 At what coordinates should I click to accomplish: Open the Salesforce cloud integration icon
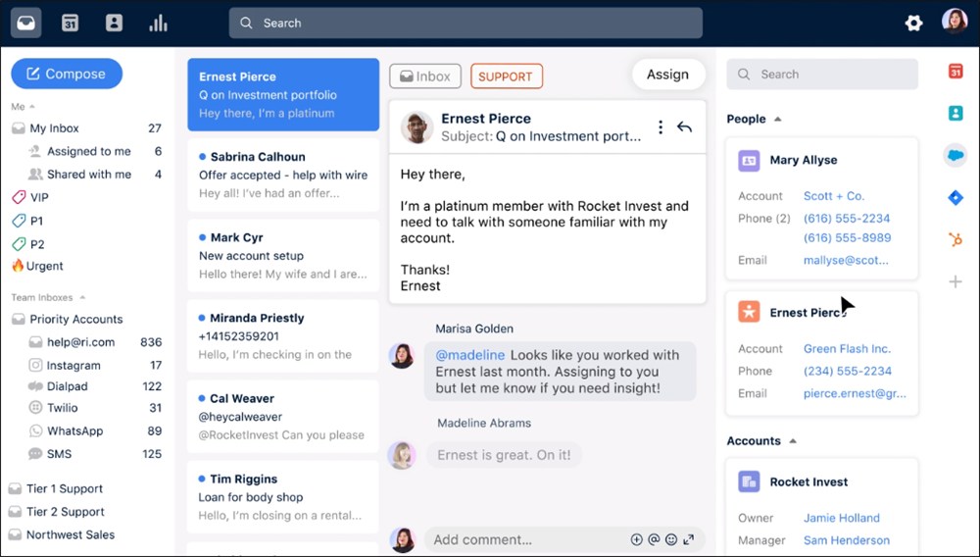[x=955, y=155]
